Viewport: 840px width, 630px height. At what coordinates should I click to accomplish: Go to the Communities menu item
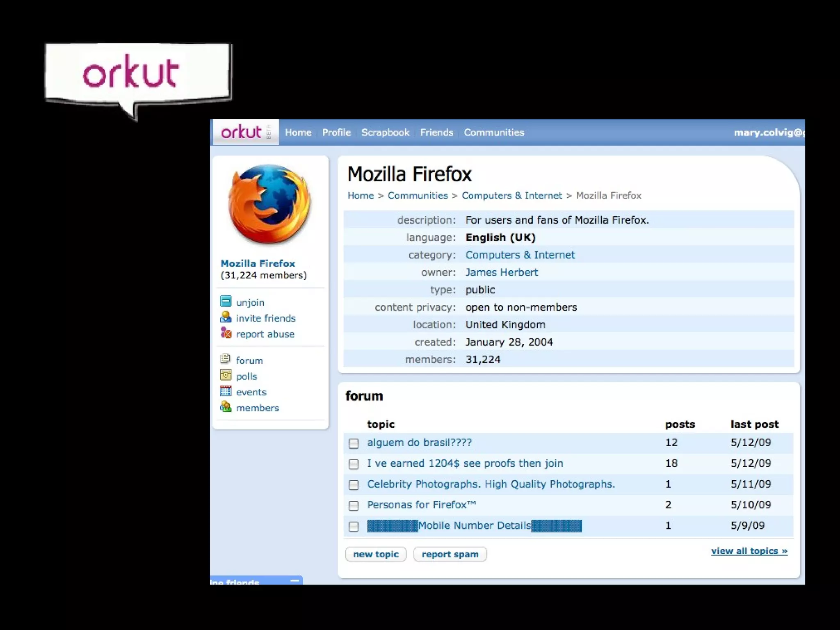pyautogui.click(x=494, y=132)
